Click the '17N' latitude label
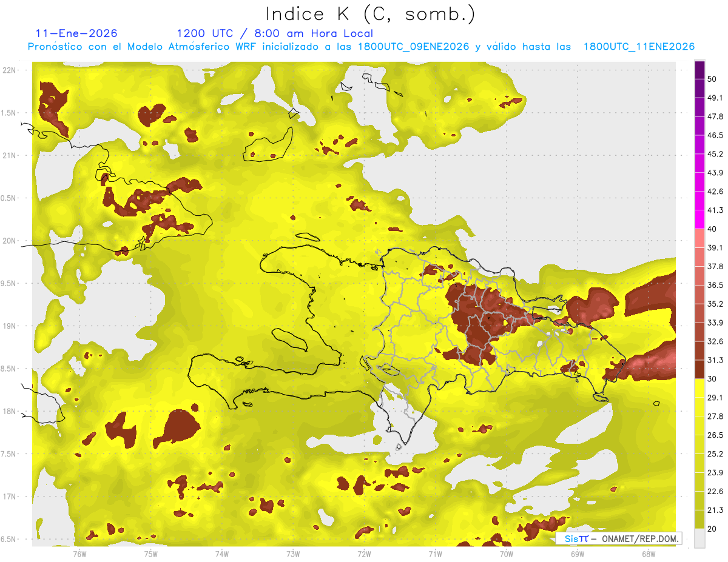Viewport: 728px width, 562px height. click(x=10, y=497)
